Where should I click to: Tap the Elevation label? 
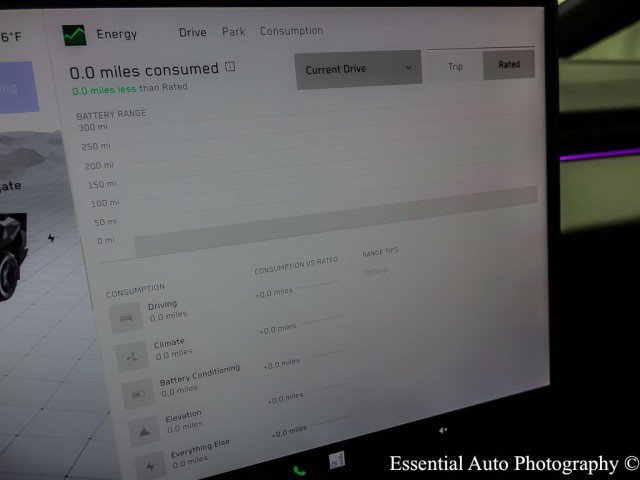click(183, 416)
